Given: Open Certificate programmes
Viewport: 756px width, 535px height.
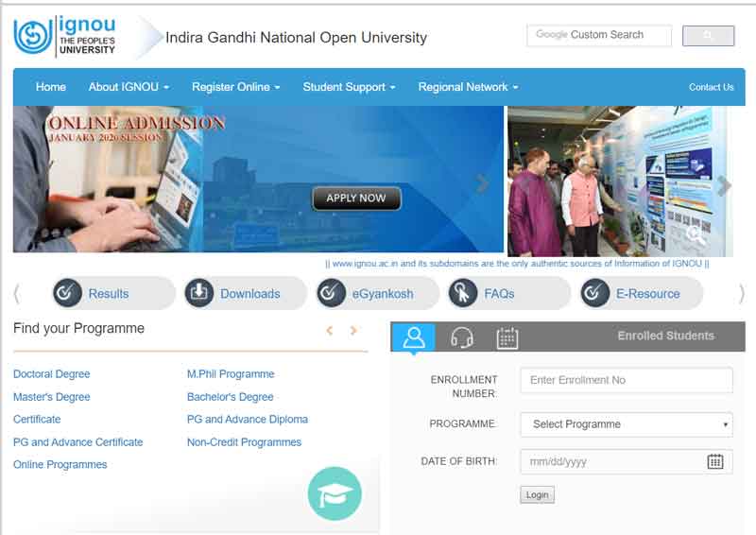Looking at the screenshot, I should click(x=37, y=420).
